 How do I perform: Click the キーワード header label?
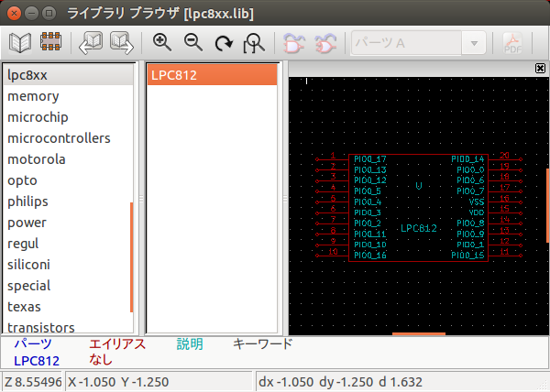[x=263, y=343]
